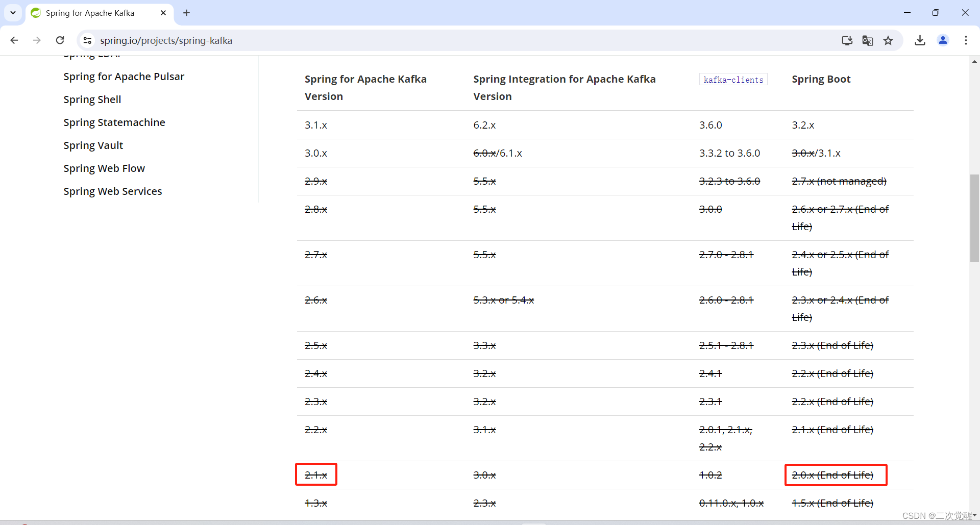Image resolution: width=980 pixels, height=525 pixels.
Task: Open the Google Translate page icon
Action: click(x=867, y=40)
